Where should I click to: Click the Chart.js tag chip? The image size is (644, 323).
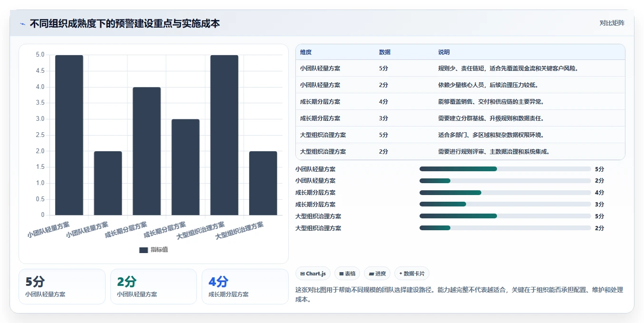pos(313,274)
